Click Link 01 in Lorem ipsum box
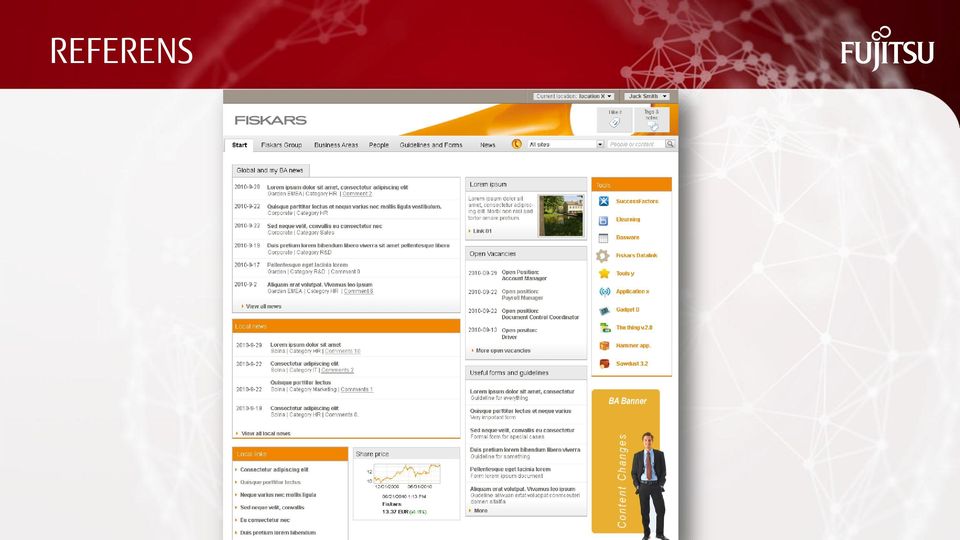Image resolution: width=960 pixels, height=540 pixels. (x=482, y=231)
